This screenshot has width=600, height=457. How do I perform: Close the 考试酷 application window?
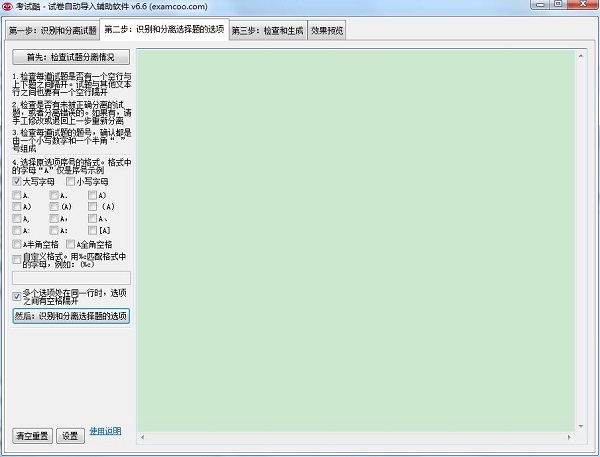click(586, 8)
